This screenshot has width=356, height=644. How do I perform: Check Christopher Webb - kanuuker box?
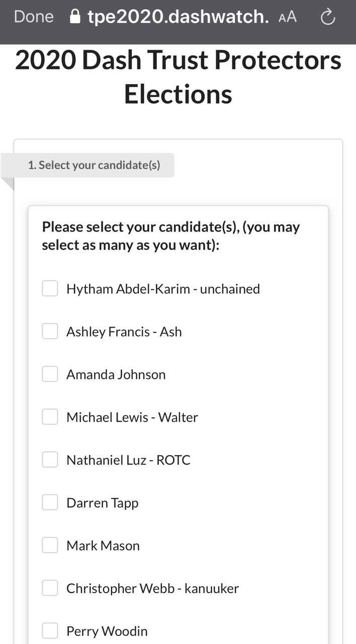pos(50,588)
